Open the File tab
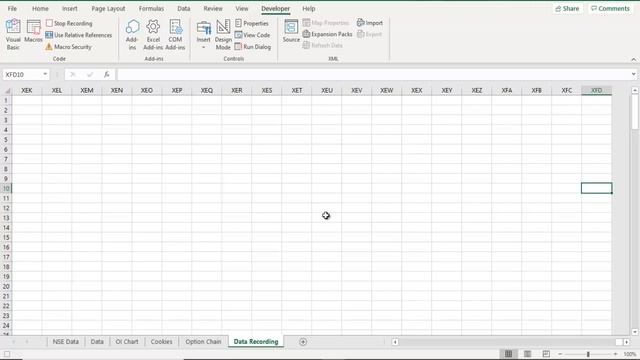This screenshot has width=640, height=360. tap(12, 9)
